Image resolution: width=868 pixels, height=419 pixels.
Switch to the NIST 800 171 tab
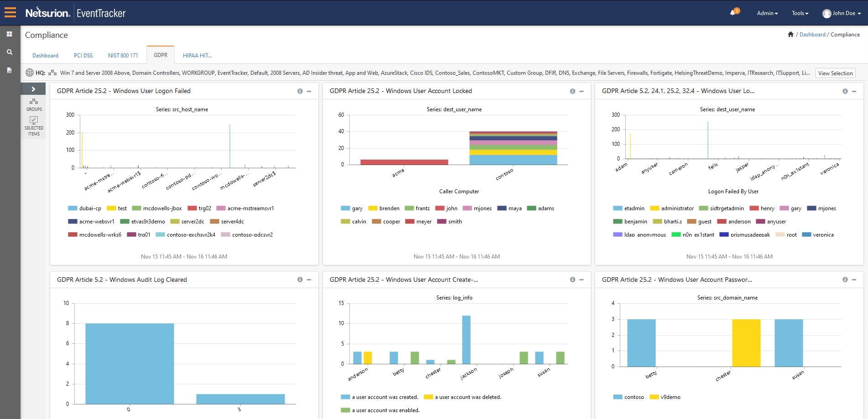tap(123, 55)
